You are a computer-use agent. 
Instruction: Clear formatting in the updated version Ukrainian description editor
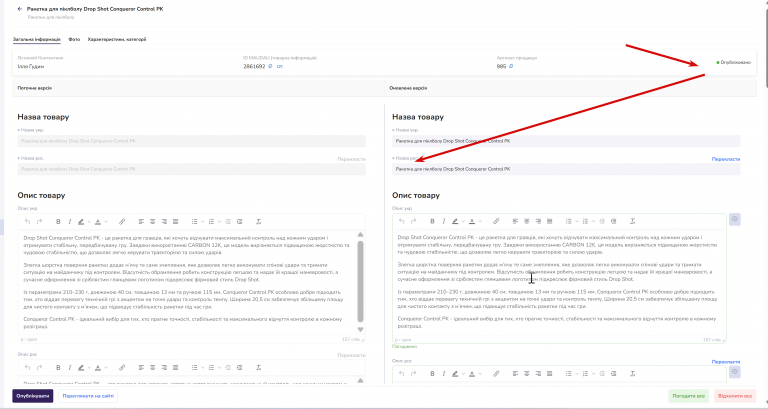(632, 221)
